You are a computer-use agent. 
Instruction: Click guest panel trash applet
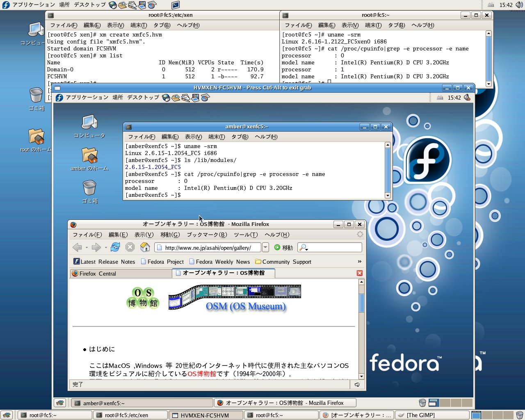422,403
